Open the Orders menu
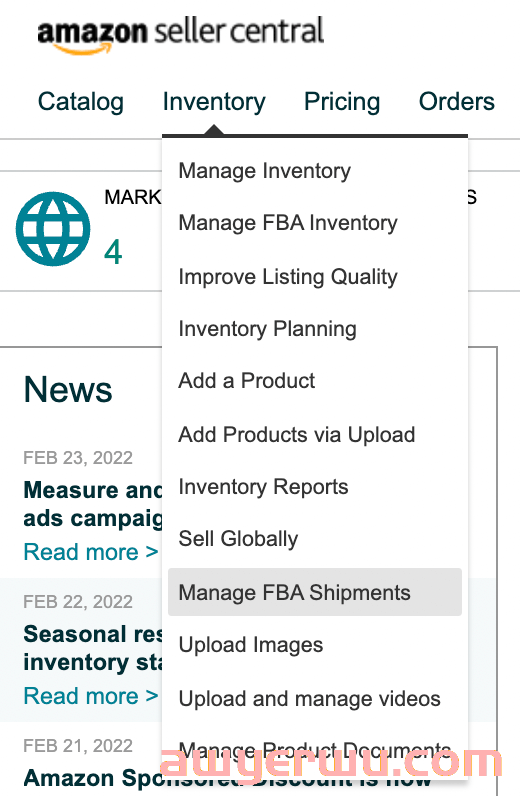 [x=457, y=102]
